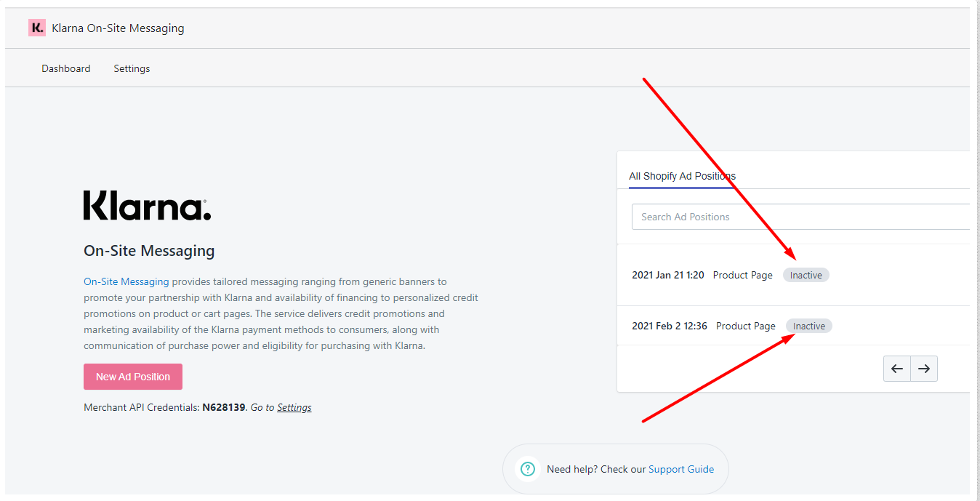980x501 pixels.
Task: Click the merchant ID N628139
Action: coord(224,407)
